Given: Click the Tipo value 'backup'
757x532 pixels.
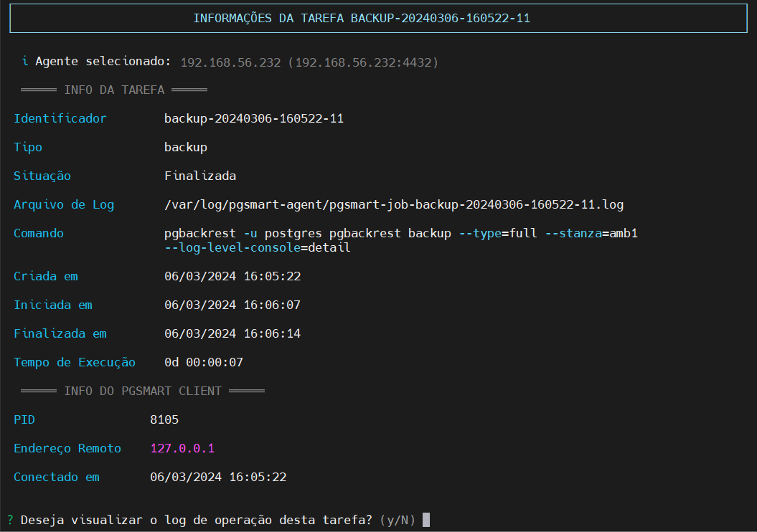Looking at the screenshot, I should coord(186,148).
